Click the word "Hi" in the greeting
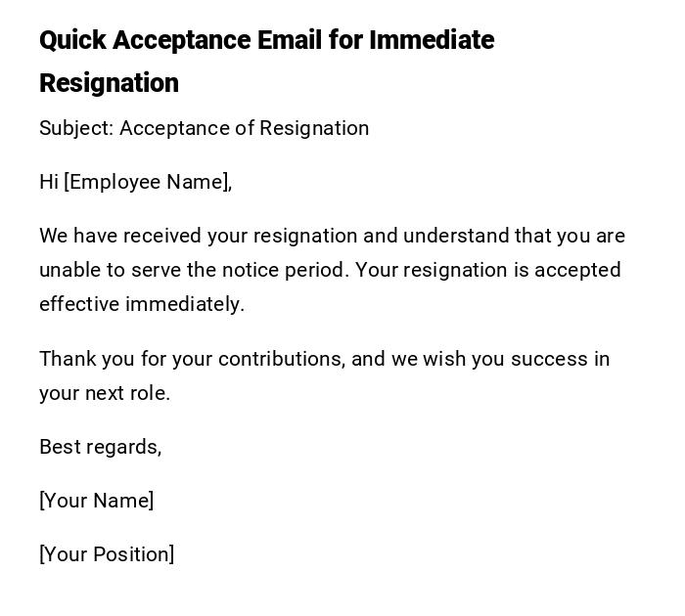The height and width of the screenshot is (616, 685). [49, 182]
